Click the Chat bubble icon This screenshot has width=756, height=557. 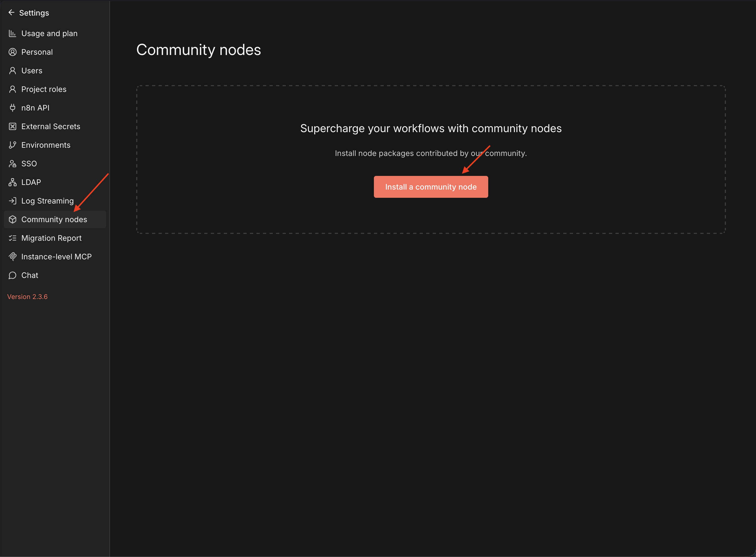[x=13, y=275]
